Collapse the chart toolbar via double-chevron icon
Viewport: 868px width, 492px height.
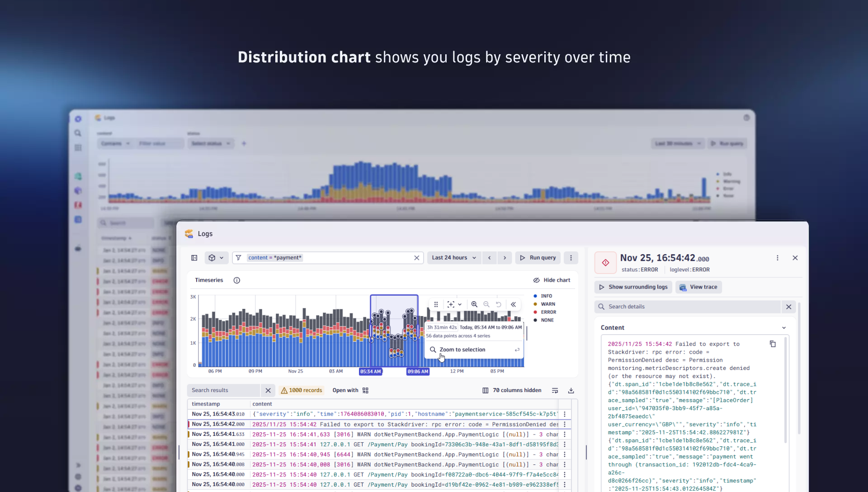514,304
